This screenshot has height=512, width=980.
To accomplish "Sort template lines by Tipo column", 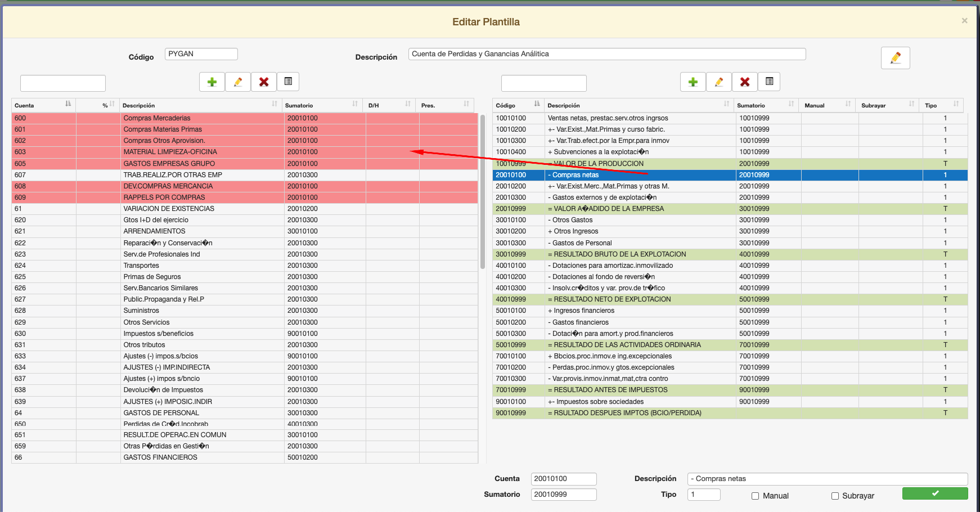I will click(941, 105).
